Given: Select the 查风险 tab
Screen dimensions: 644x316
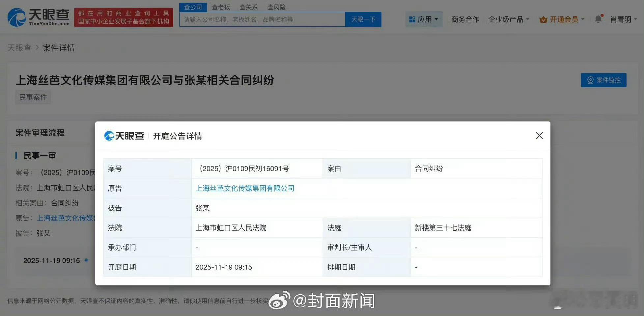Looking at the screenshot, I should (x=276, y=7).
